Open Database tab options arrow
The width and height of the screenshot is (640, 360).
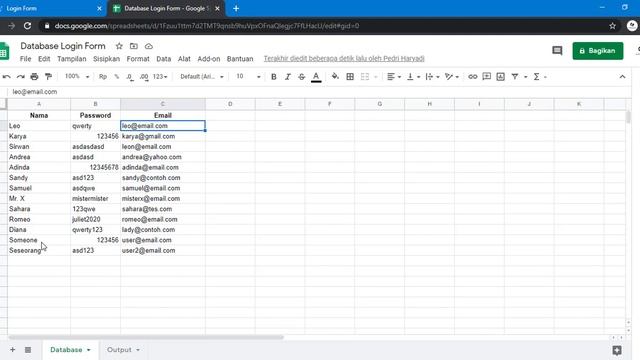pos(89,350)
